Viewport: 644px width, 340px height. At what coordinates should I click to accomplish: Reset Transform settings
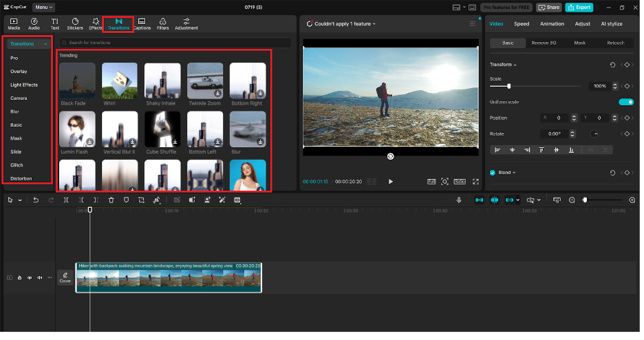click(x=612, y=65)
